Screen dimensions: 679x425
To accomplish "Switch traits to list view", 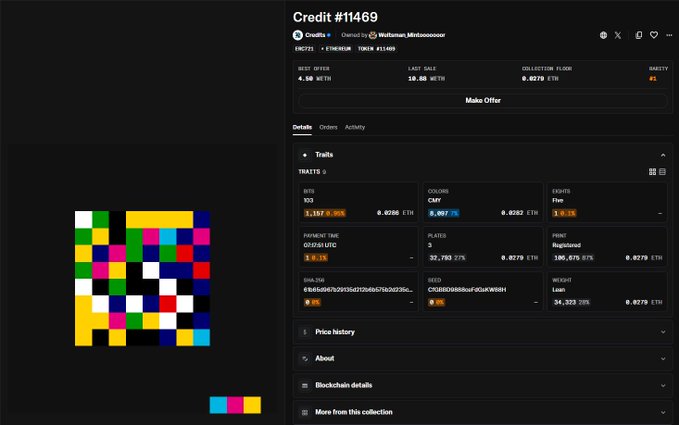I will (663, 172).
